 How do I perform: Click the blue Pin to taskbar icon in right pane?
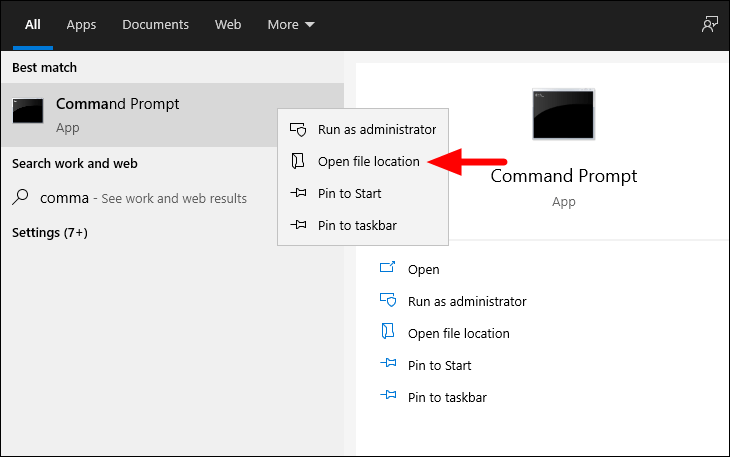(388, 395)
